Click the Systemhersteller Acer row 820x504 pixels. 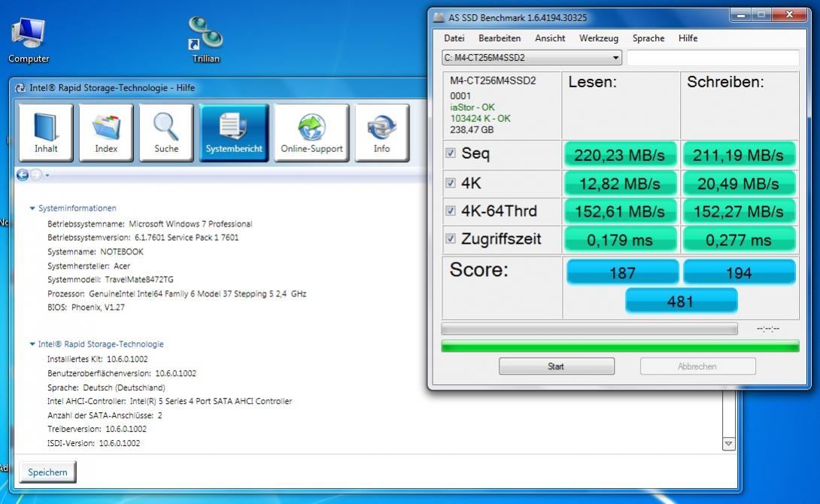[x=88, y=266]
